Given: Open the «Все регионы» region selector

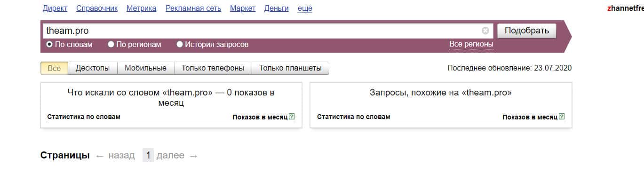Looking at the screenshot, I should 471,44.
